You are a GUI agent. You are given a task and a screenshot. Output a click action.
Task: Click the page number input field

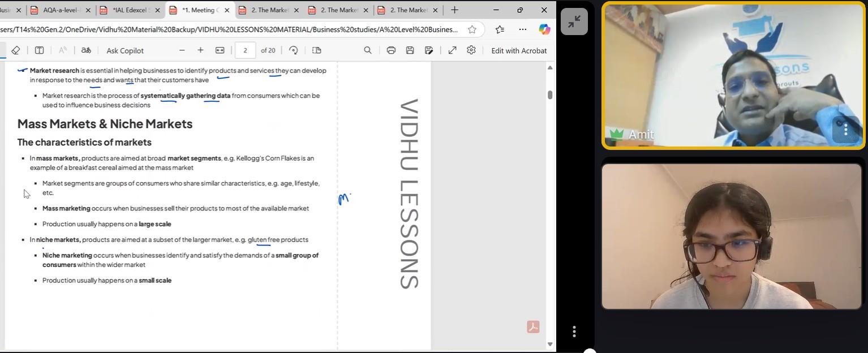coord(245,50)
